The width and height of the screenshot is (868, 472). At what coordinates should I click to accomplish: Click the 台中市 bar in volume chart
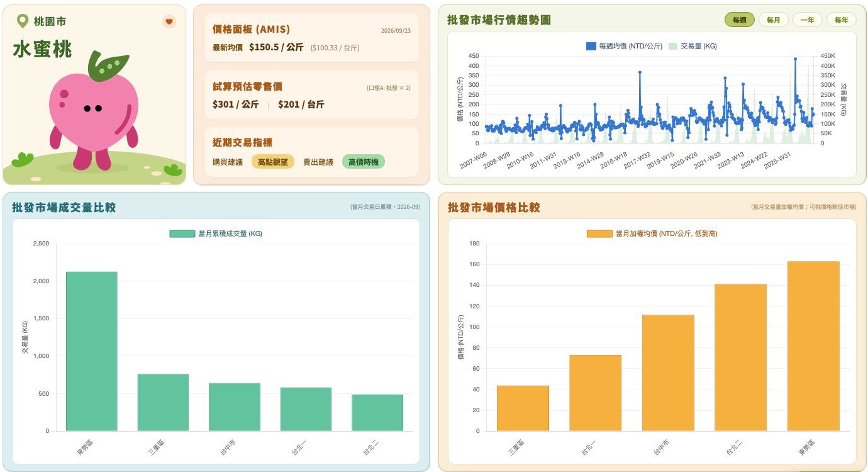coord(235,407)
